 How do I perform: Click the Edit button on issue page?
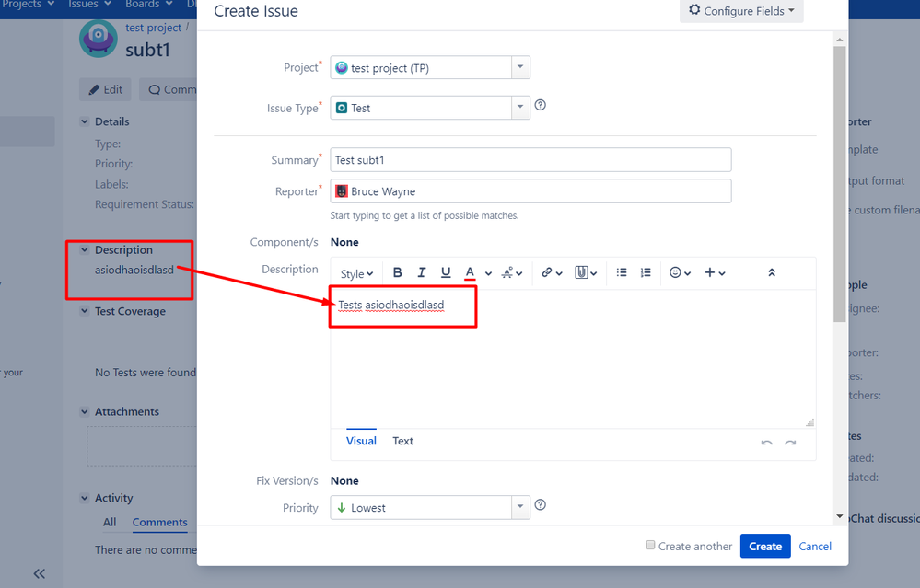pos(106,89)
